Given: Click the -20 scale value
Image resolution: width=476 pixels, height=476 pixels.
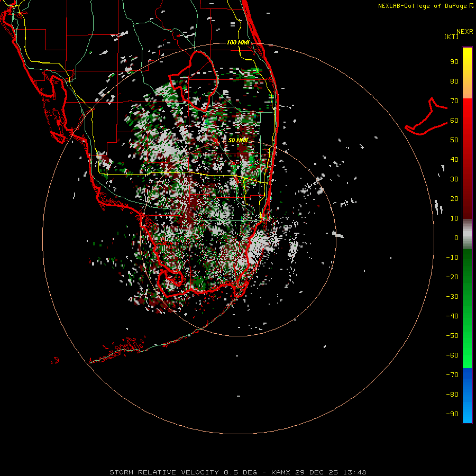Looking at the screenshot, I should [452, 277].
